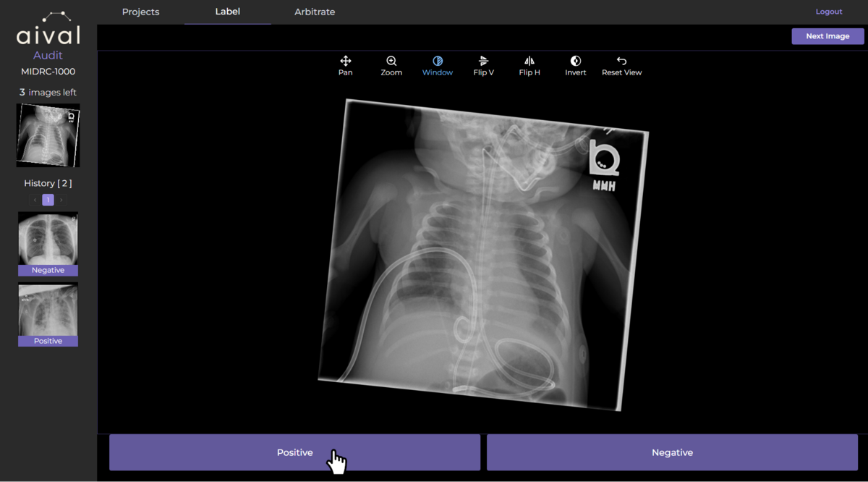Switch to the Projects tab
This screenshot has width=868, height=482.
click(140, 12)
